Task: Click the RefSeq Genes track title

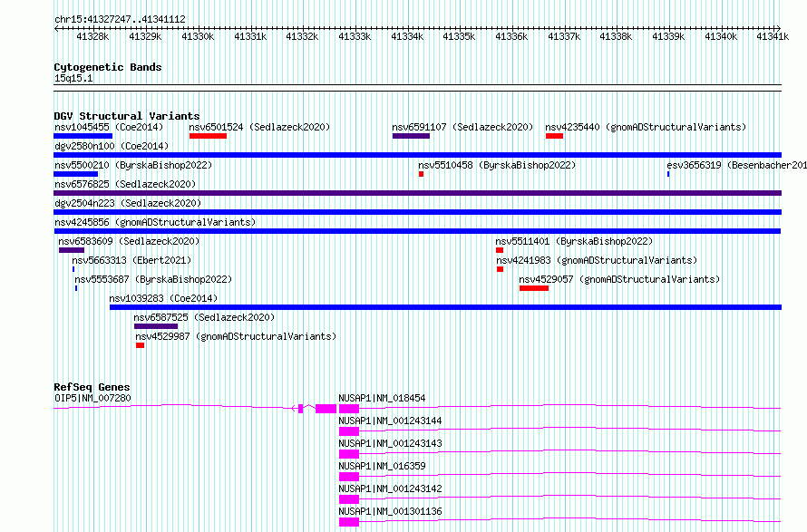Action: click(x=92, y=387)
